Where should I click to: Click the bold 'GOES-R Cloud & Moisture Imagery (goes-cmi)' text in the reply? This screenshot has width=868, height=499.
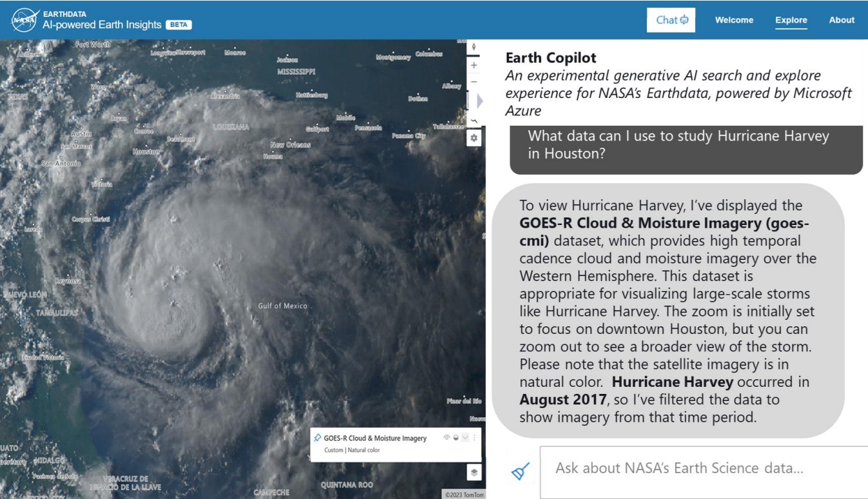[x=664, y=232]
